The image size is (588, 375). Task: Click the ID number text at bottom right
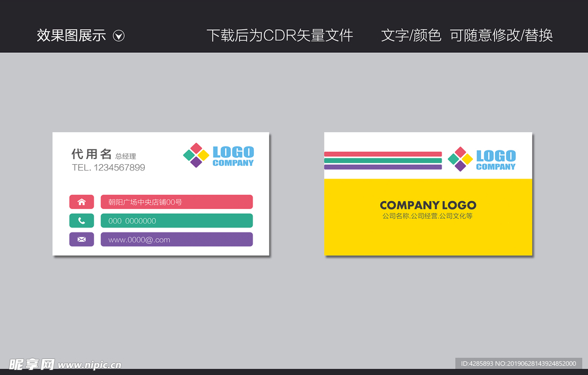pyautogui.click(x=518, y=364)
